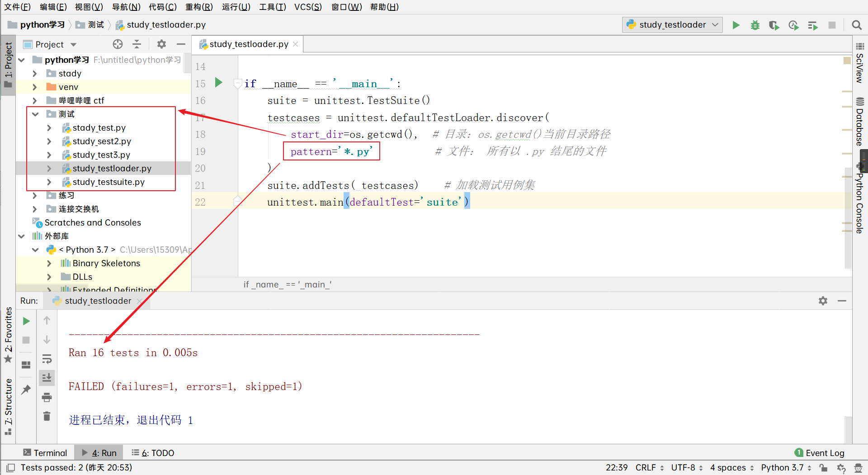The image size is (868, 475).
Task: Close the study_testloader.py editor tab
Action: 296,44
